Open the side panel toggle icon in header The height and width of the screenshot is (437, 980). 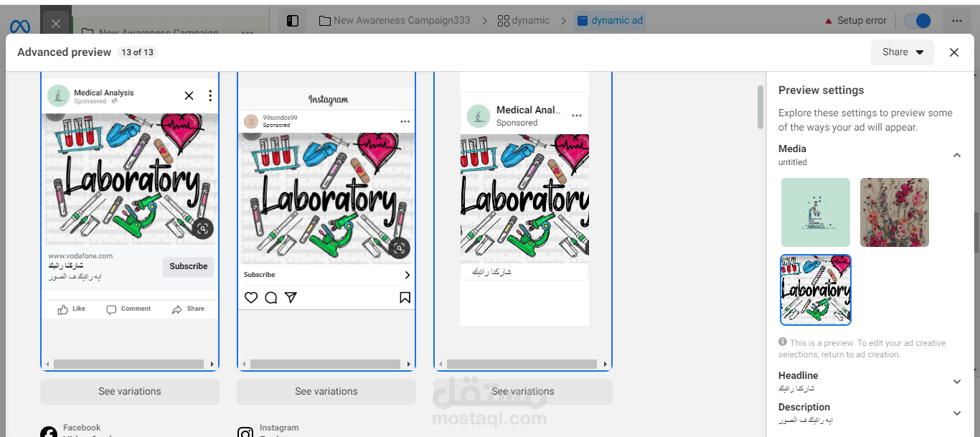pyautogui.click(x=292, y=21)
